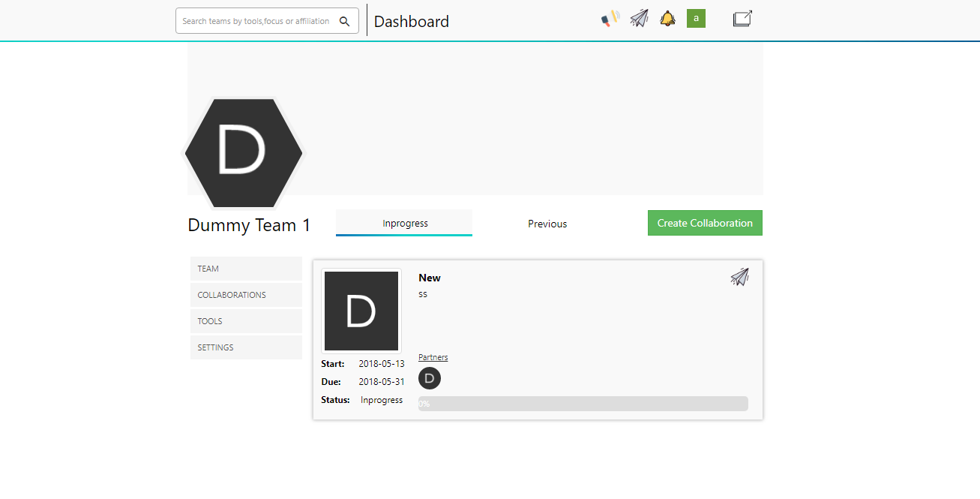
Task: Click the green user avatar 'a'
Action: coord(696,19)
